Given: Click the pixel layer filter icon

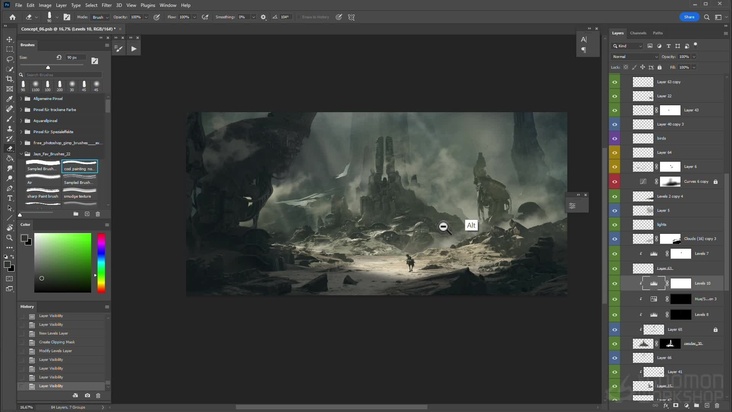Looking at the screenshot, I should click(650, 46).
